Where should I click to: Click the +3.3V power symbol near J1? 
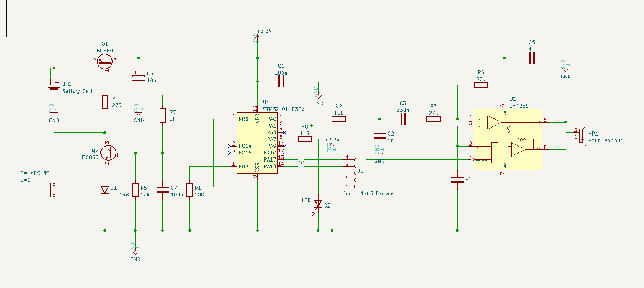332,145
